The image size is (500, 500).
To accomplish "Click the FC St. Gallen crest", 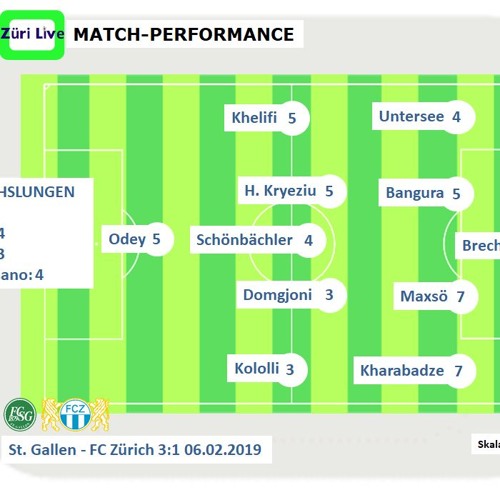I will click(20, 414).
